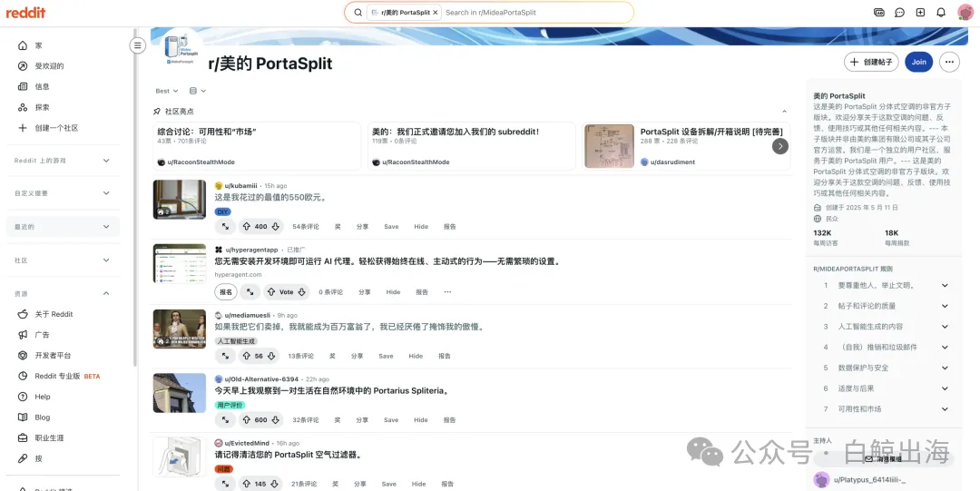
Task: Click 创建帖子 button
Action: (871, 62)
